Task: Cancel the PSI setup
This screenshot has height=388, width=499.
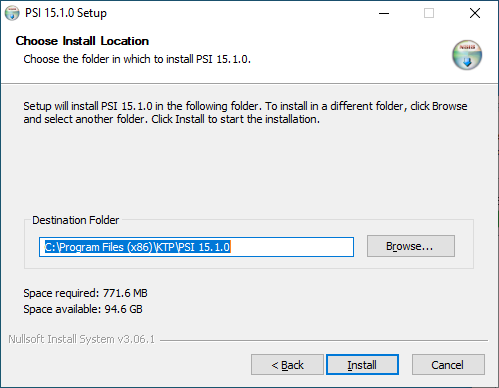Action: click(448, 365)
